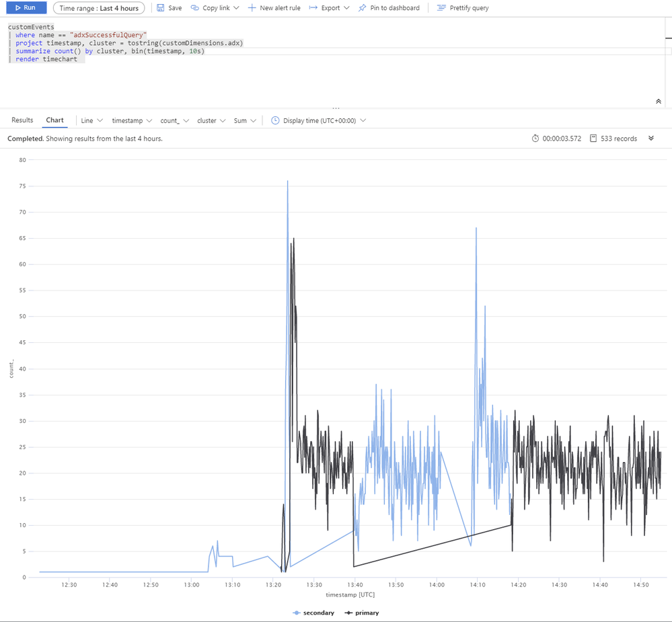Click the Export text button
The width and height of the screenshot is (672, 622).
[x=330, y=7]
